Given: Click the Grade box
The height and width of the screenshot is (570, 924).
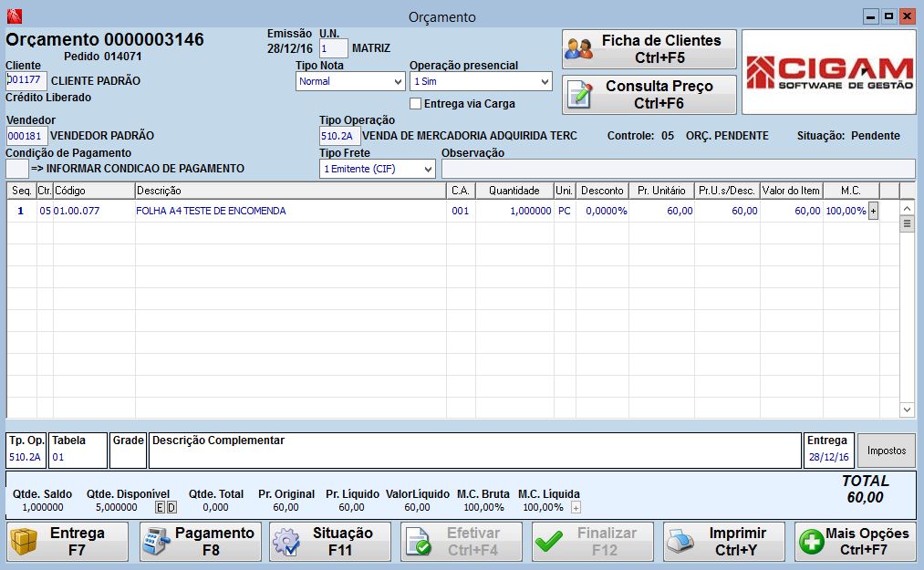Looking at the screenshot, I should [x=128, y=451].
